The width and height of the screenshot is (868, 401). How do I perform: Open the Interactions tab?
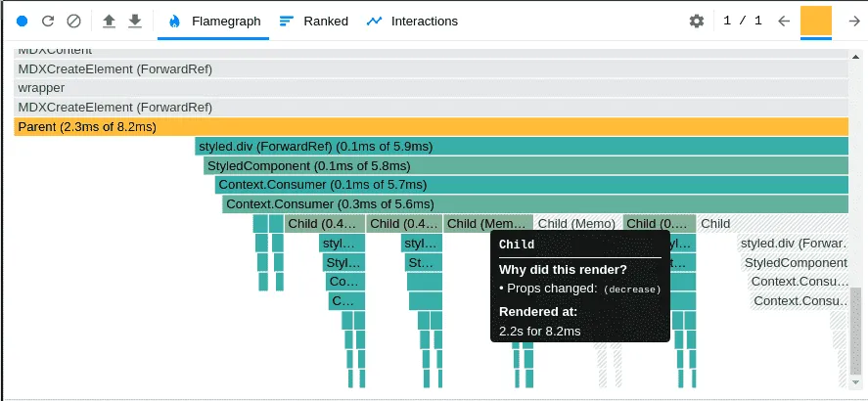412,21
